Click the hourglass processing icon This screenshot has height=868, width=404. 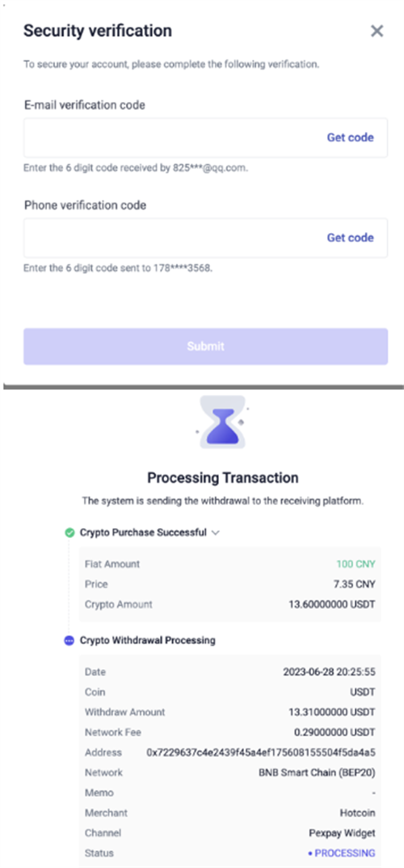[223, 422]
